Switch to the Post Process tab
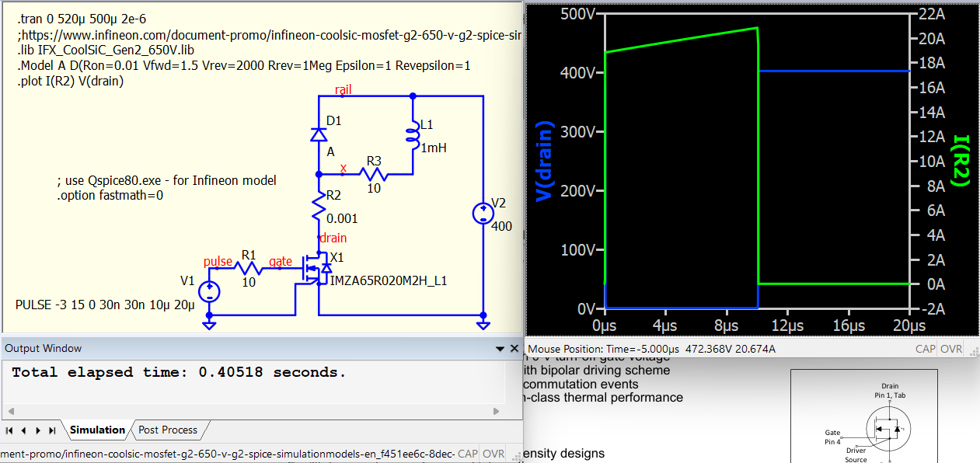980x463 pixels. [x=168, y=430]
